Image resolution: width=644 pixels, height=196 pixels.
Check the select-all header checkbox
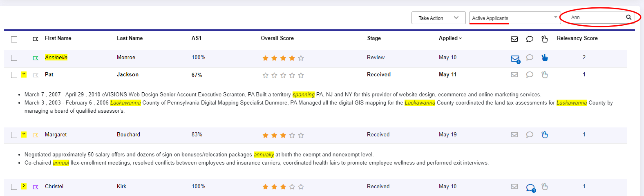click(14, 39)
